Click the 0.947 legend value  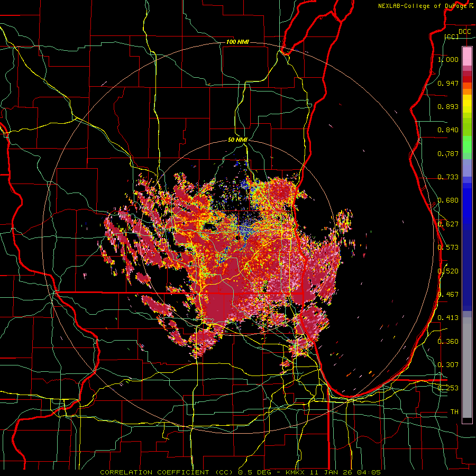(448, 83)
